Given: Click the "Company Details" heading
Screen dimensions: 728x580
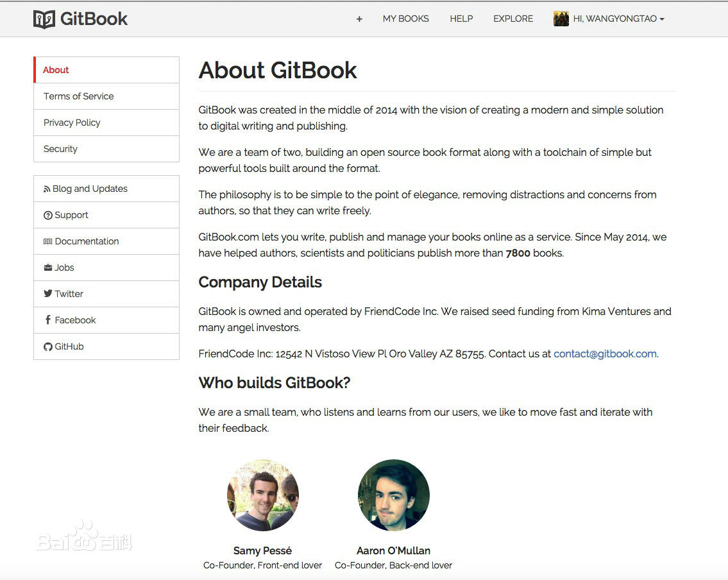Looking at the screenshot, I should (260, 282).
